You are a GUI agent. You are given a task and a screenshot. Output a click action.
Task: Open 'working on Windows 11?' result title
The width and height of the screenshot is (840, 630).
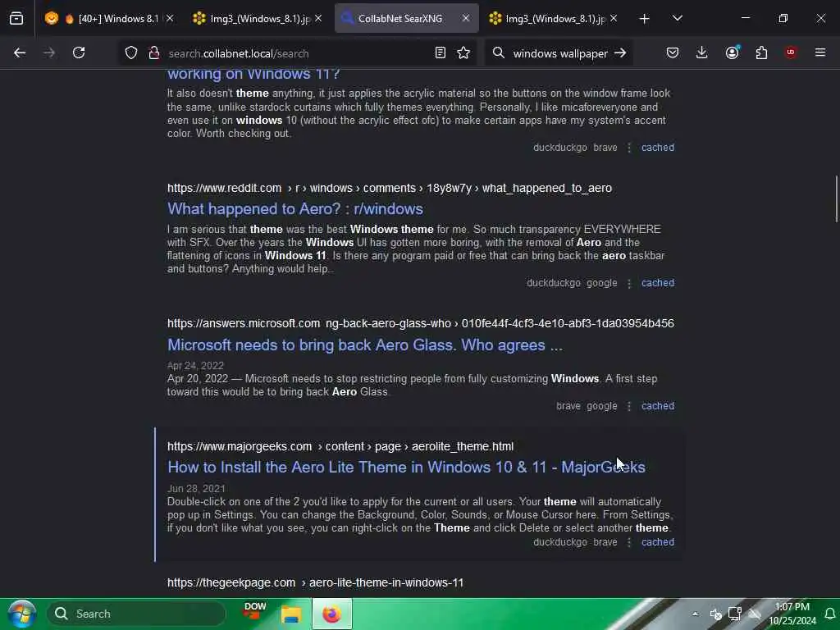tap(253, 75)
